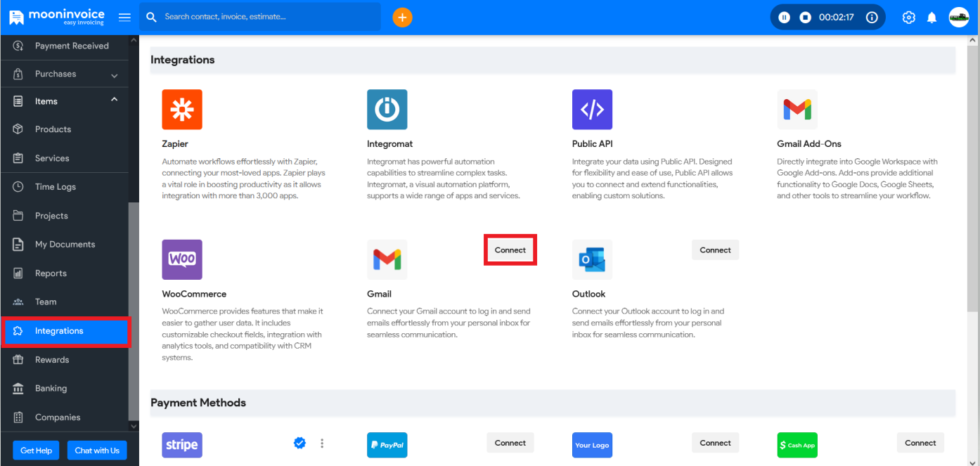Connect the Outlook account
The width and height of the screenshot is (980, 466).
click(716, 250)
